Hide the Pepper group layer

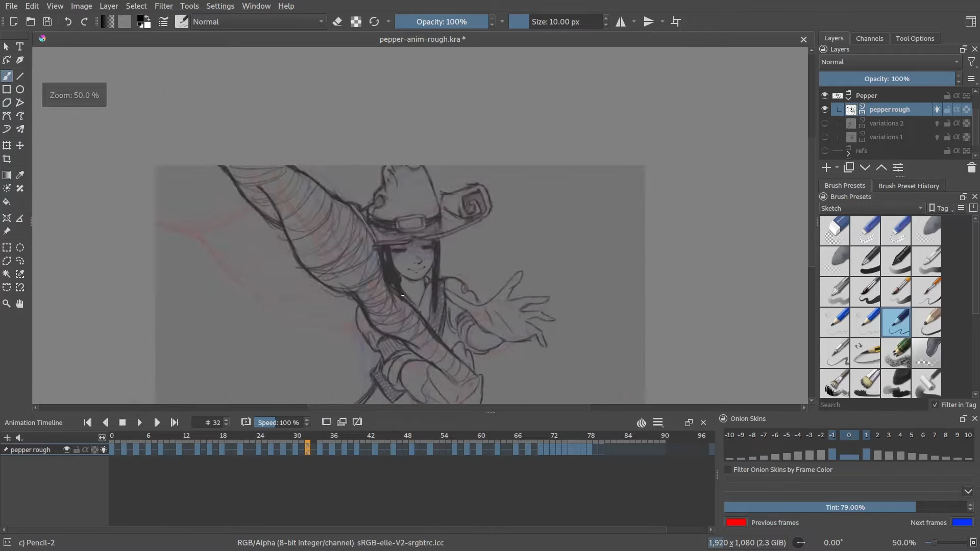point(824,95)
